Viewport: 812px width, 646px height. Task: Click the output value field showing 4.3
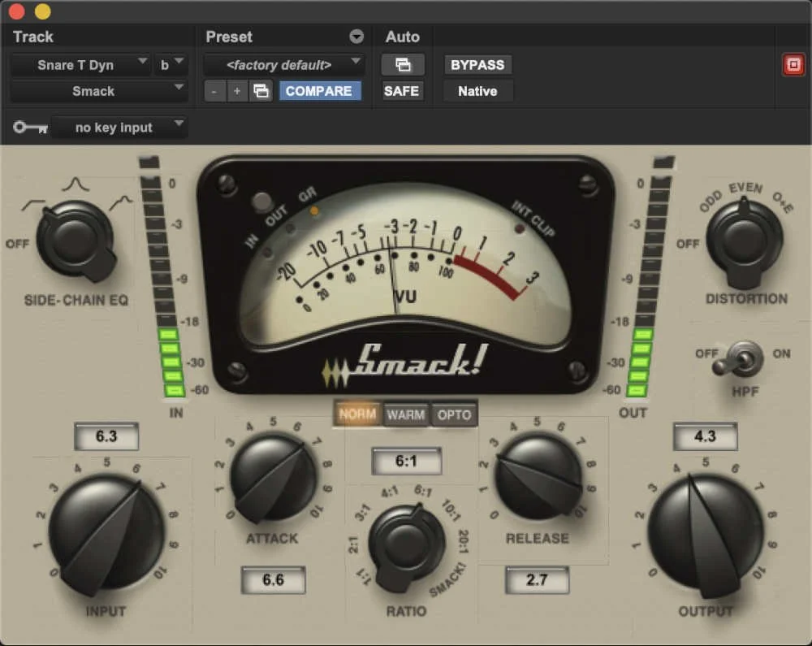(706, 436)
